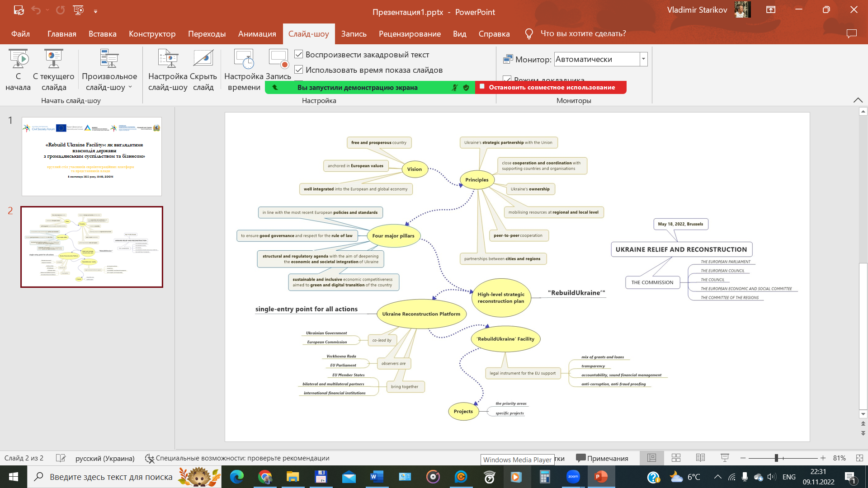This screenshot has width=868, height=488.
Task: Collapse the ribbon with the chevron
Action: [x=858, y=100]
